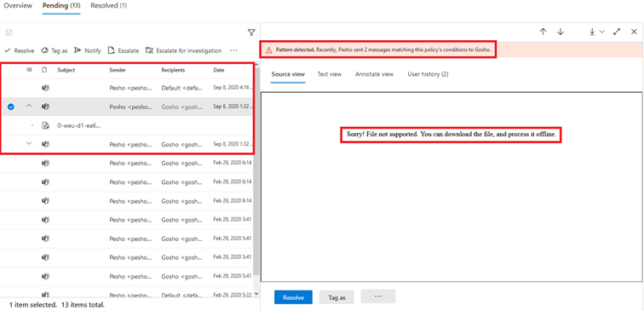Click Resolve in the list toolbar

click(x=20, y=50)
